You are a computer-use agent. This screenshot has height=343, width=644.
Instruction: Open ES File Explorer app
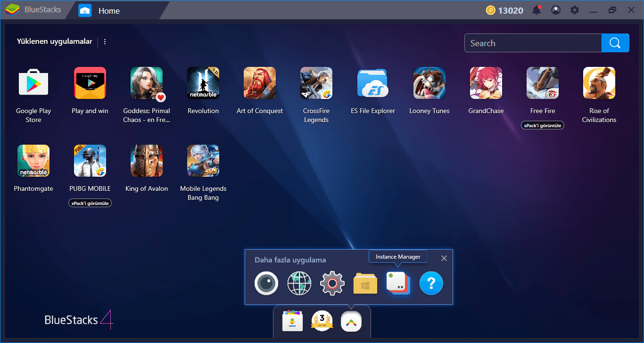(x=373, y=83)
